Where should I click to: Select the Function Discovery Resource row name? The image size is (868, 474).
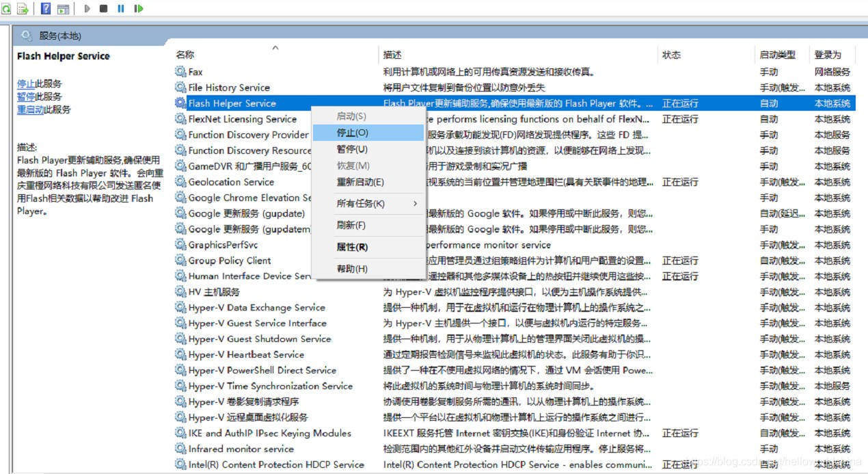click(x=249, y=150)
